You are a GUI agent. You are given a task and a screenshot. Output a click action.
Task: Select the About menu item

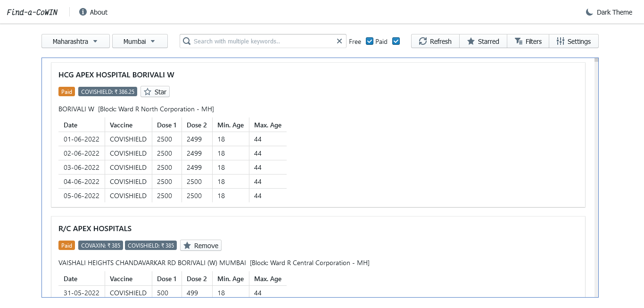pos(99,12)
